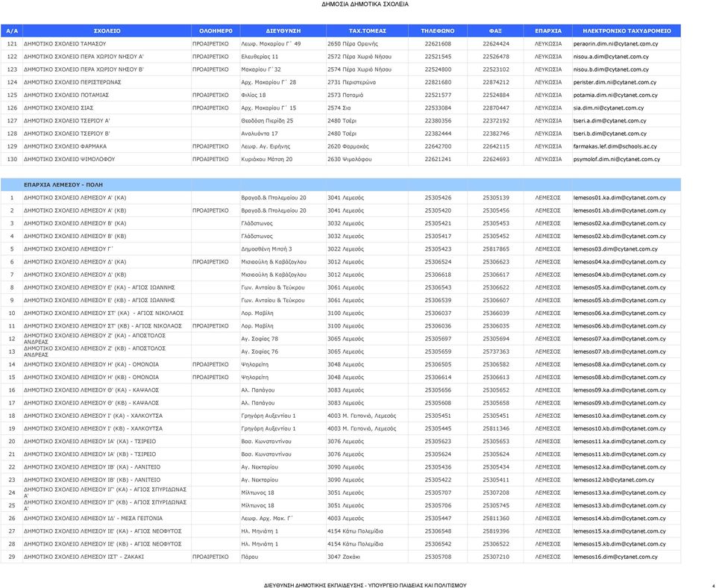Click school ΛΕΜΕΣΟΥ Ε' (ΚΑ) - ΑΓΙΟΣ ΙΩΑΝΝΗΣ
716x588 pixels.
click(x=99, y=287)
